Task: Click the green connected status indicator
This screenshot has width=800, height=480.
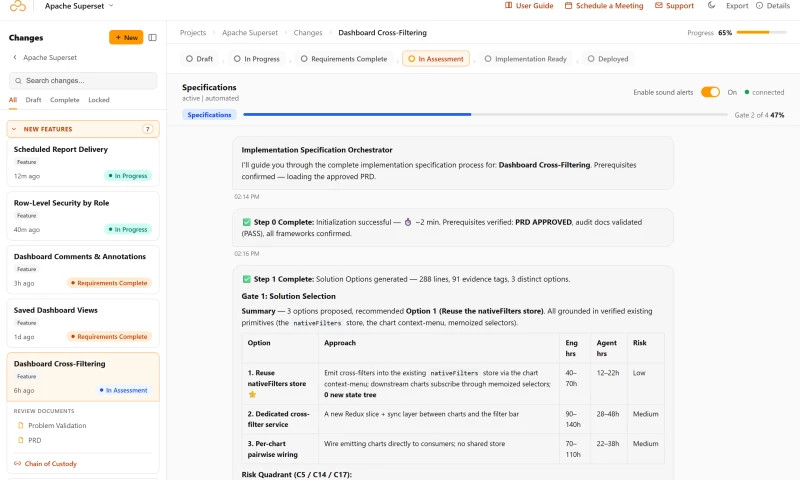Action: tap(747, 92)
